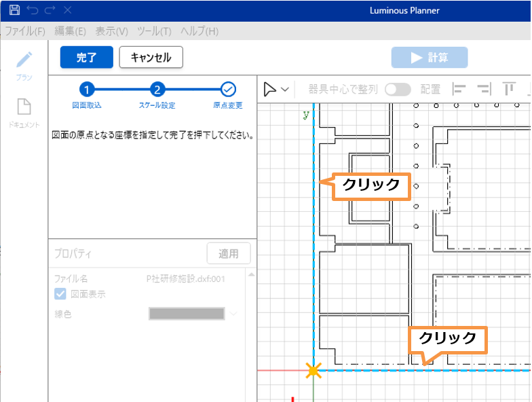The height and width of the screenshot is (402, 532).
Task: Open the ツール(T) menu
Action: 154,31
